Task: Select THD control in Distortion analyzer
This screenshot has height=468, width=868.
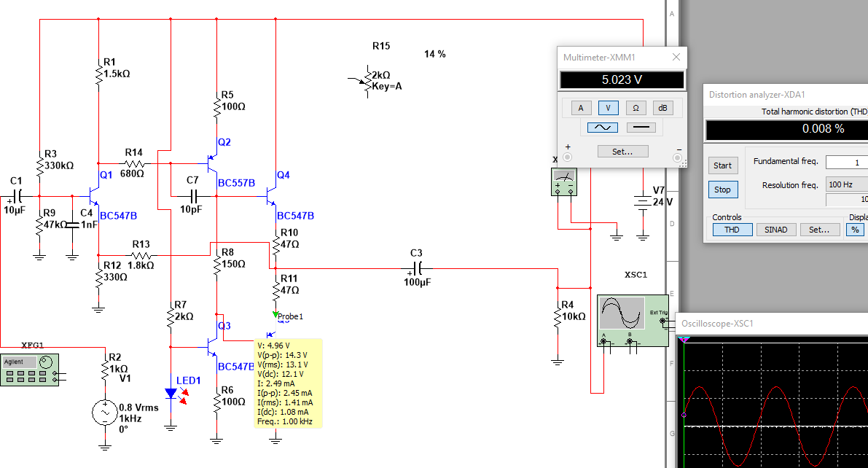Action: pos(732,230)
